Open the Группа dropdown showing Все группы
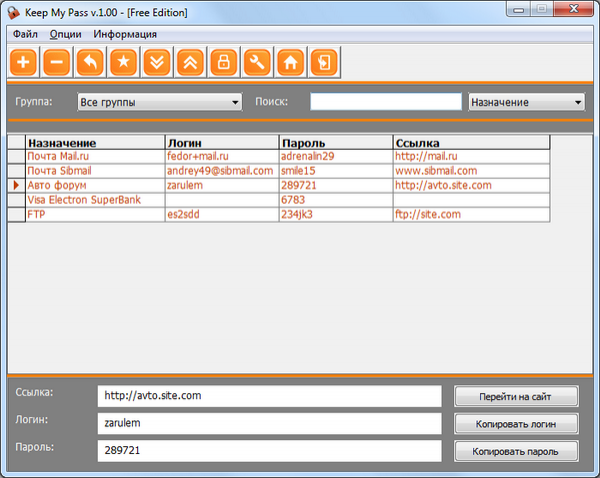Screen dimensions: 600x478 160,102
